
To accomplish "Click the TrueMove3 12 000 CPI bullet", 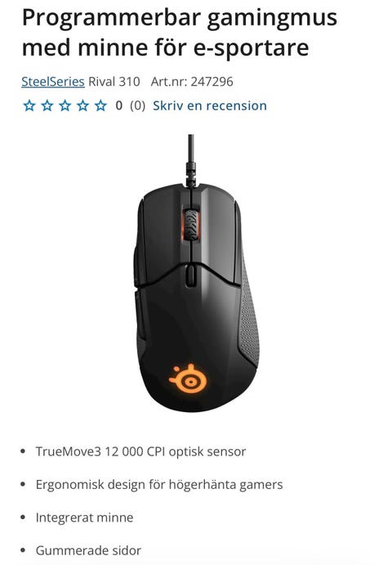I will (x=140, y=451).
